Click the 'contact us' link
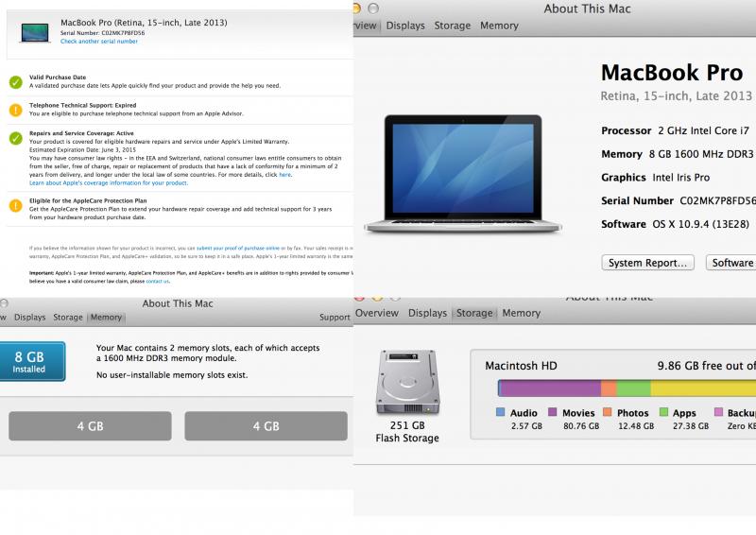Image resolution: width=756 pixels, height=535 pixels. [158, 282]
